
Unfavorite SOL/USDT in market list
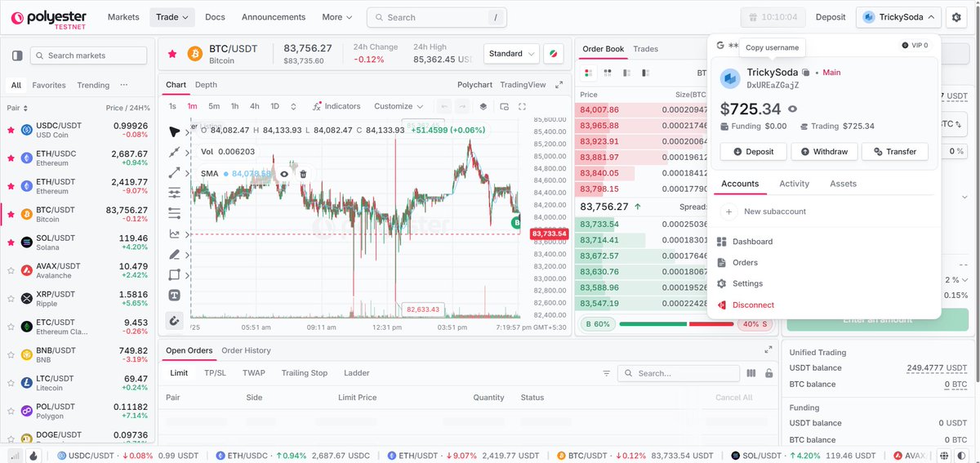pyautogui.click(x=11, y=243)
